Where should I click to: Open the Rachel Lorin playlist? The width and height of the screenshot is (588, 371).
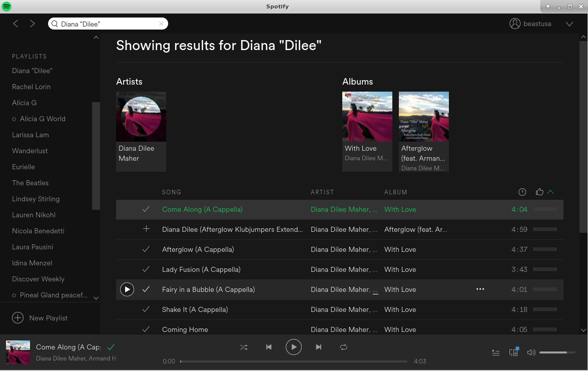coord(31,87)
